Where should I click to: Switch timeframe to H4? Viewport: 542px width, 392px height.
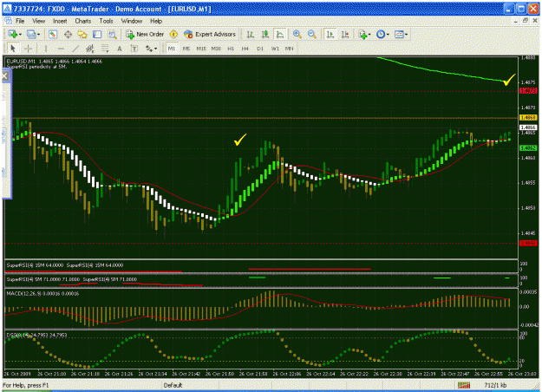245,49
